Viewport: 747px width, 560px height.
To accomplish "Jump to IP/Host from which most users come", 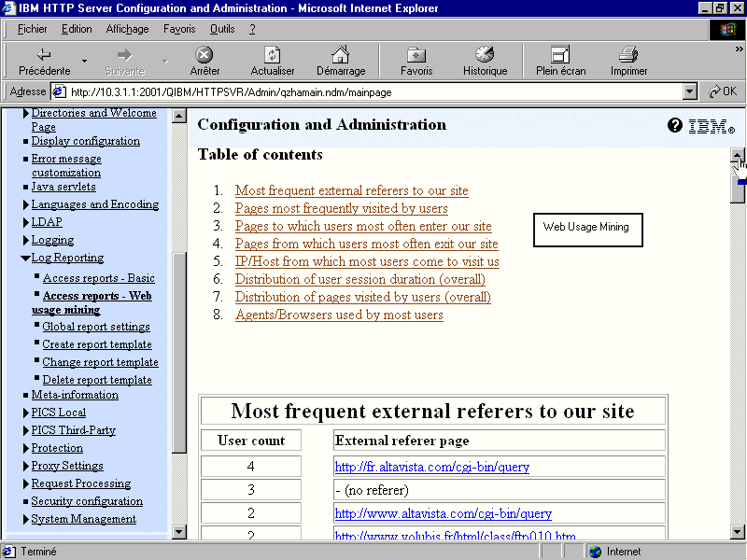I will [367, 262].
